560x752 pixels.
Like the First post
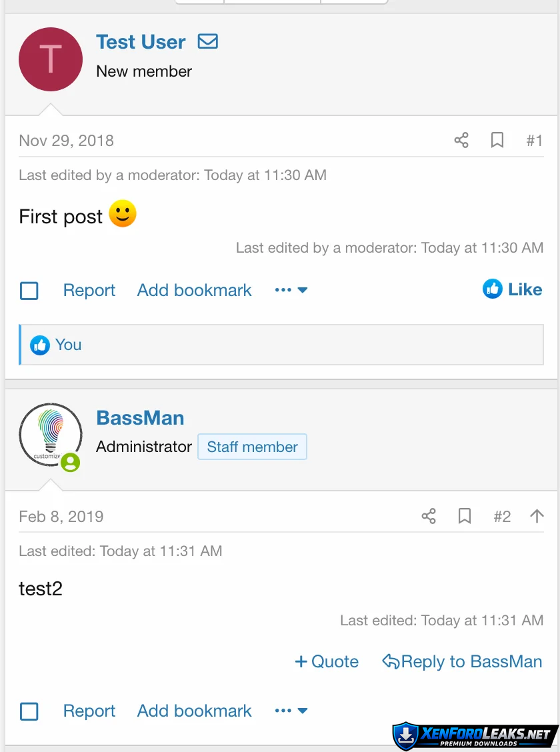point(513,289)
